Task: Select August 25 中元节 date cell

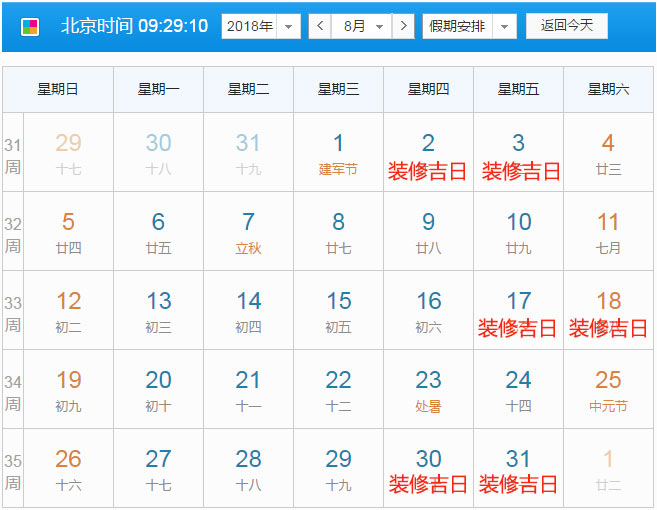Action: (608, 390)
